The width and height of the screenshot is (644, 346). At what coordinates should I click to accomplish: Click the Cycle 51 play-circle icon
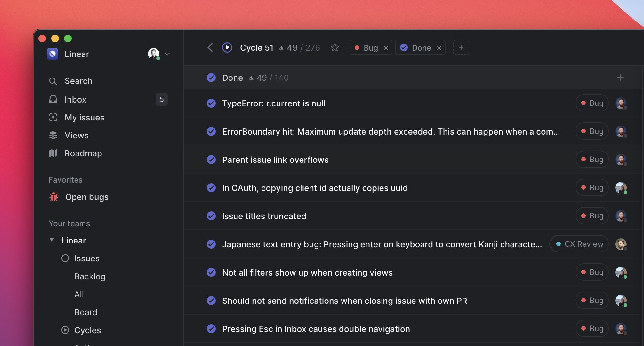(227, 48)
